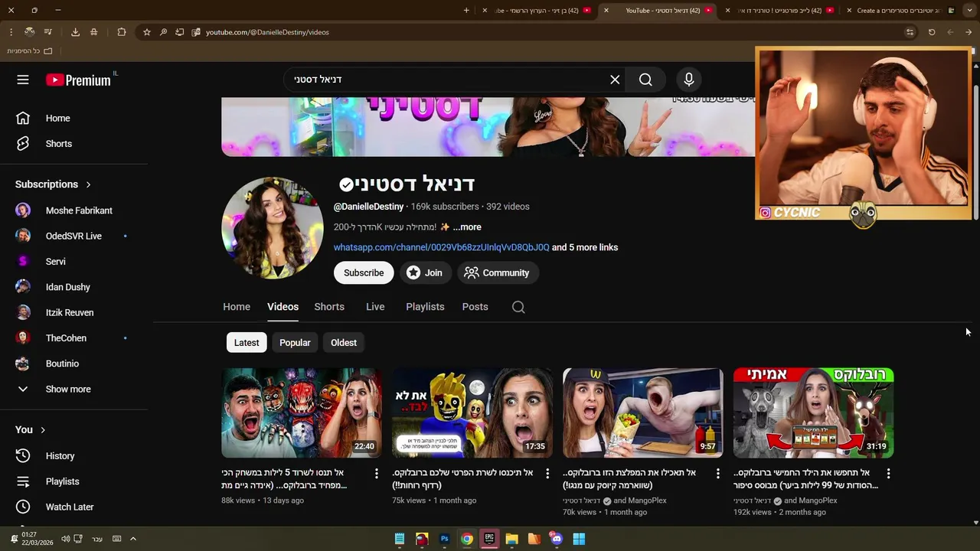980x551 pixels.
Task: Search within the channel using the magnifier icon
Action: coord(518,307)
